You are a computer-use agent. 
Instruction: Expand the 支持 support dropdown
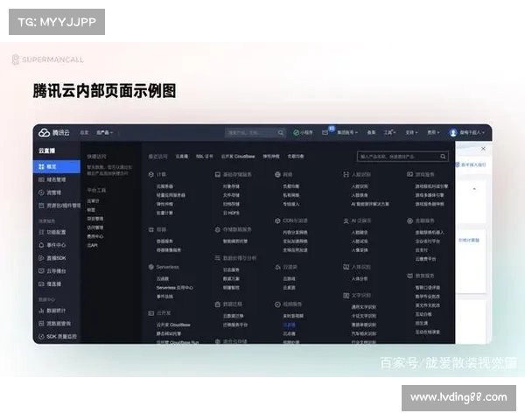[411, 133]
